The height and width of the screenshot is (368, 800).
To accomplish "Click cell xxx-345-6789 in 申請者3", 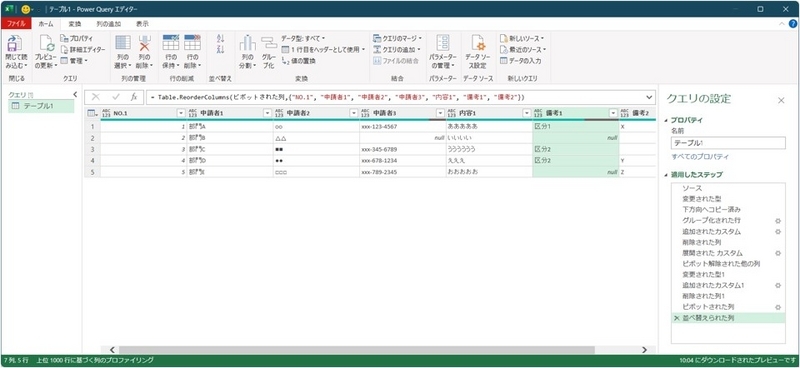I will (x=403, y=150).
